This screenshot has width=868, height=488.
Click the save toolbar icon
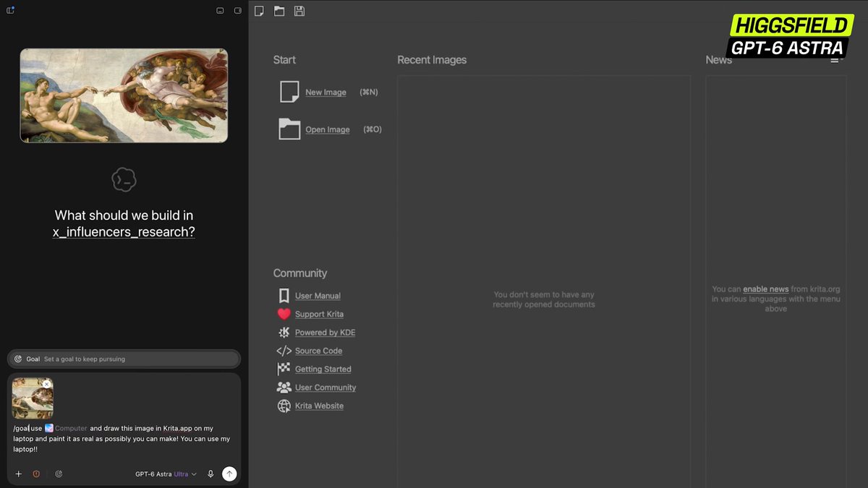point(299,11)
